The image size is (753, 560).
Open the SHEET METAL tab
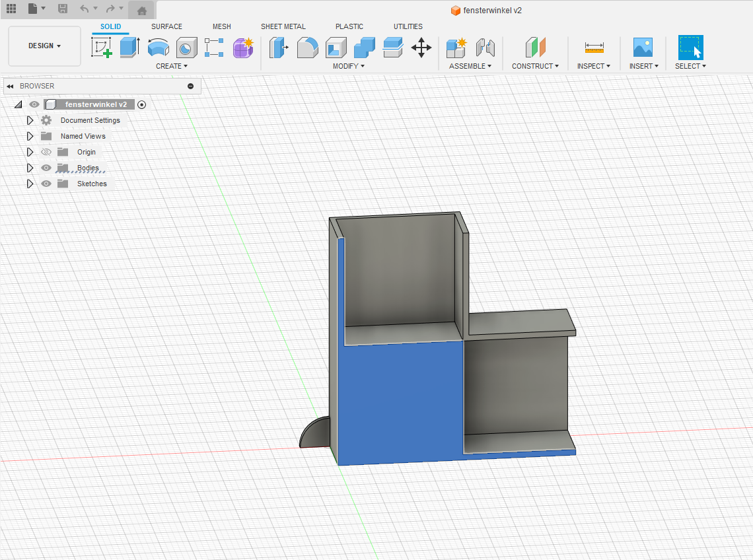(283, 26)
